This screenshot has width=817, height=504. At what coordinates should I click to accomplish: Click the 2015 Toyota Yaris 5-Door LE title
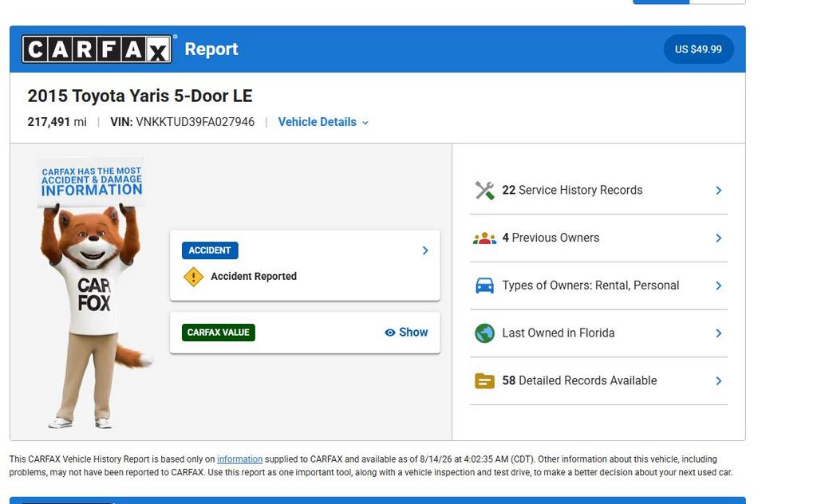click(x=140, y=96)
